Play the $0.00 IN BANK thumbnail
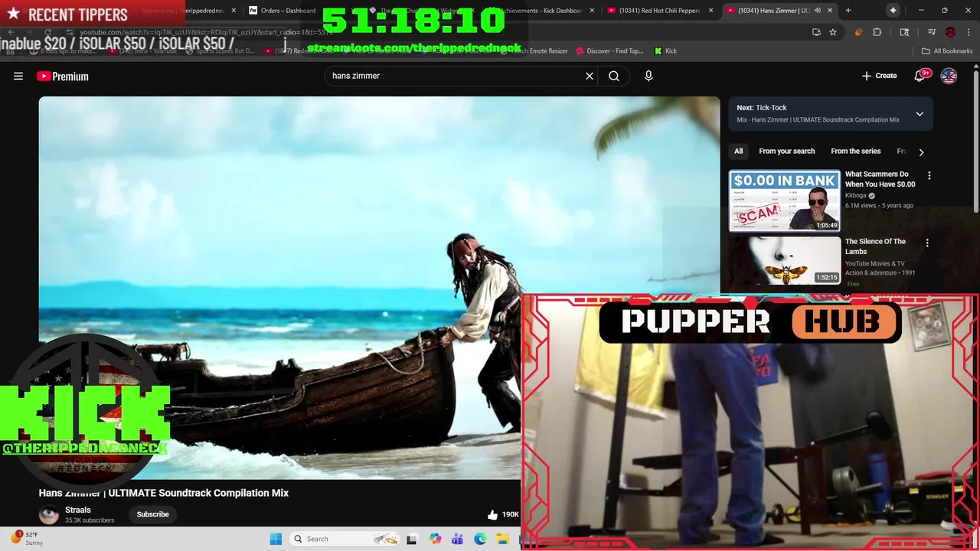Viewport: 980px width, 551px height. point(784,201)
